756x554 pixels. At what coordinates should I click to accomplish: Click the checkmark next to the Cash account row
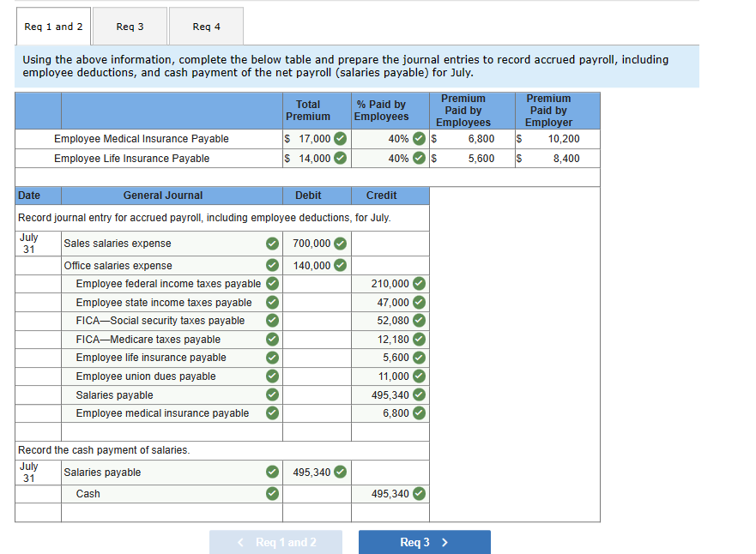(272, 494)
